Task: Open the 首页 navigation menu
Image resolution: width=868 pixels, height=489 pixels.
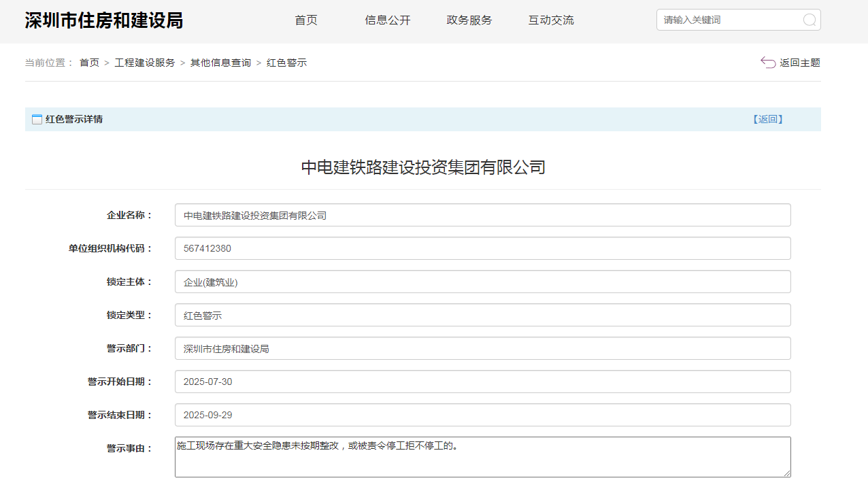Action: click(306, 20)
